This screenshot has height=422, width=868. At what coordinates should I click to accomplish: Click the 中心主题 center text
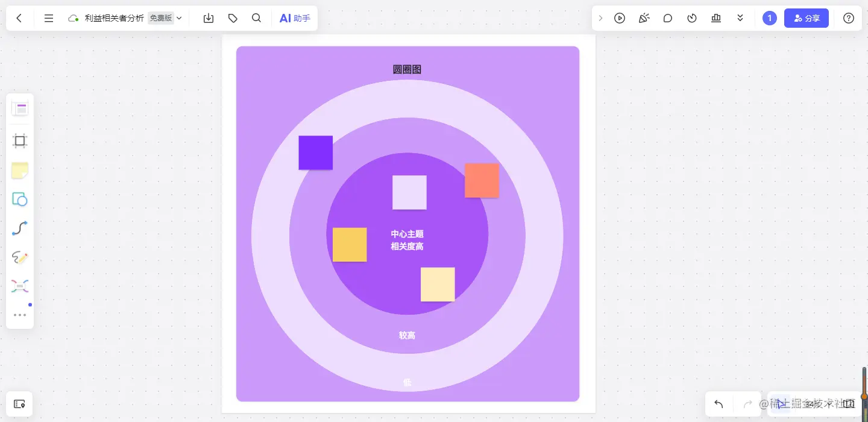point(407,234)
